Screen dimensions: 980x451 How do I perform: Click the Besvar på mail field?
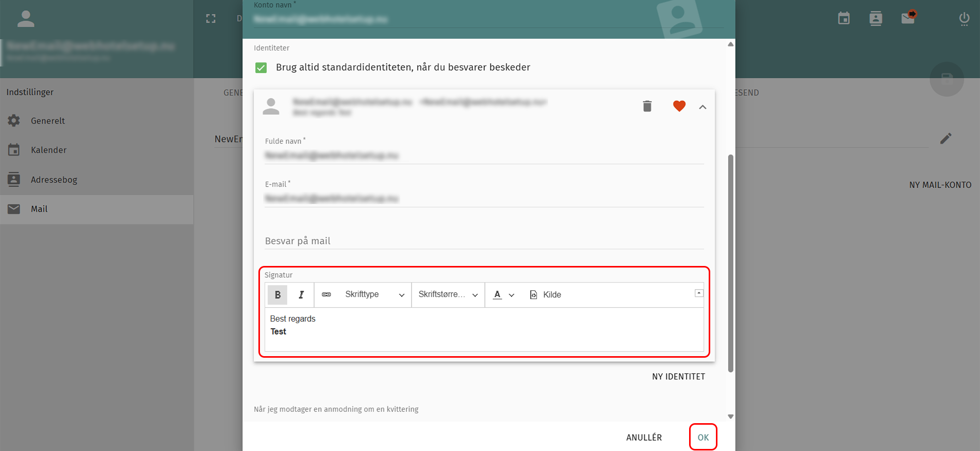coord(484,241)
